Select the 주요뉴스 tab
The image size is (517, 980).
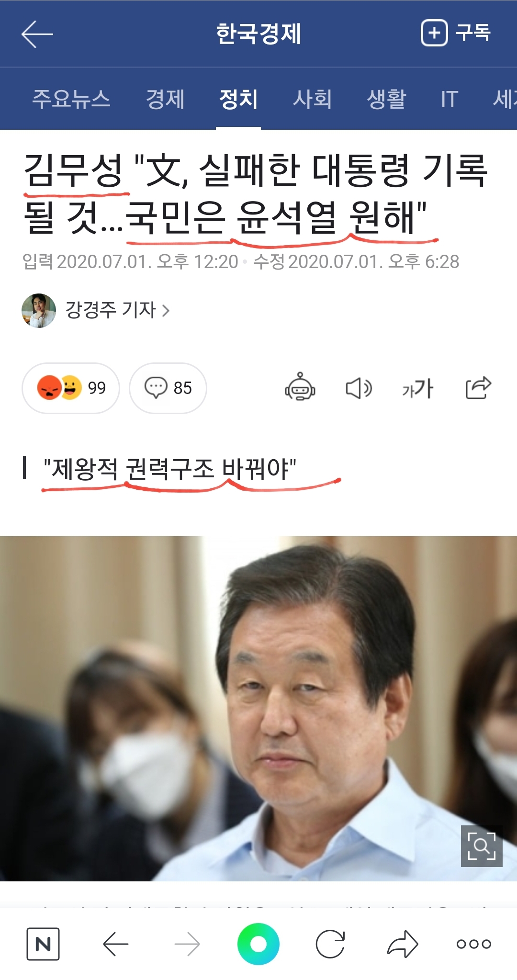point(71,99)
